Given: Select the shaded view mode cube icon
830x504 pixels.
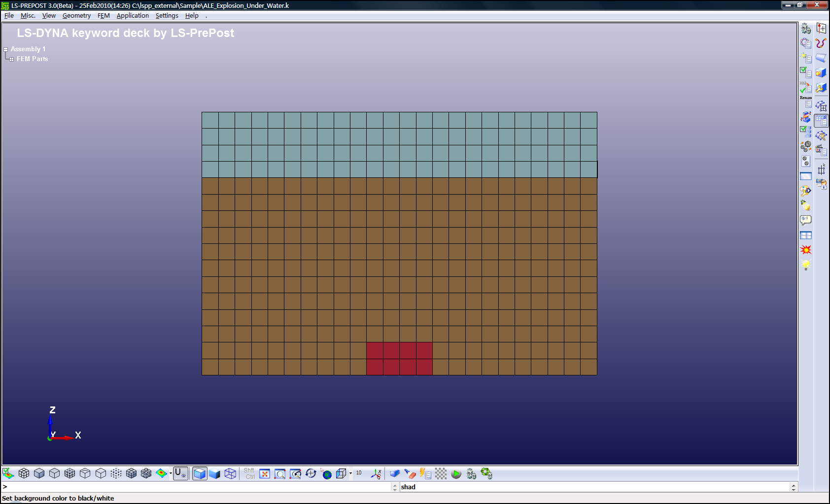Looking at the screenshot, I should pos(200,473).
